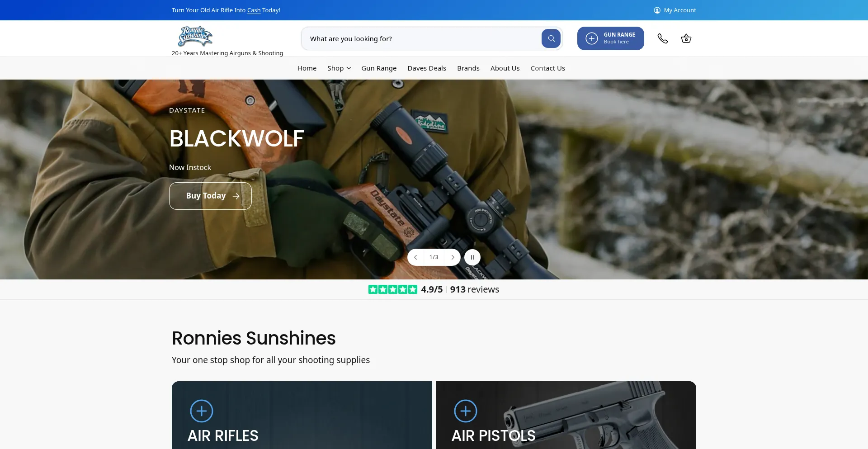The image size is (868, 449).
Task: Click the DAYSTATE label on hero
Action: tap(187, 110)
